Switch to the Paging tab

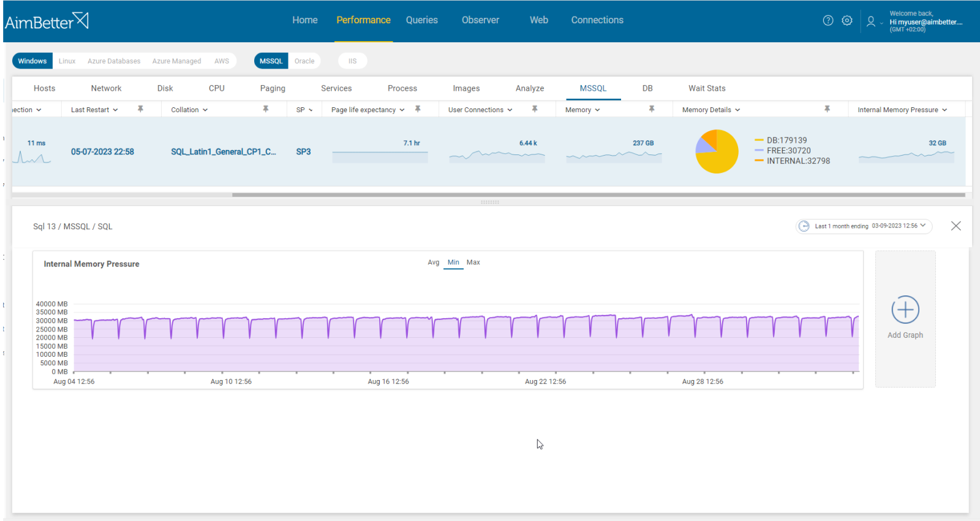273,88
